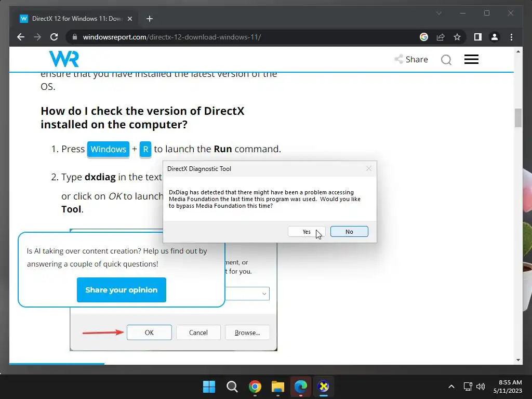Bookmark this page with the star icon
This screenshot has width=532, height=399.
click(457, 37)
